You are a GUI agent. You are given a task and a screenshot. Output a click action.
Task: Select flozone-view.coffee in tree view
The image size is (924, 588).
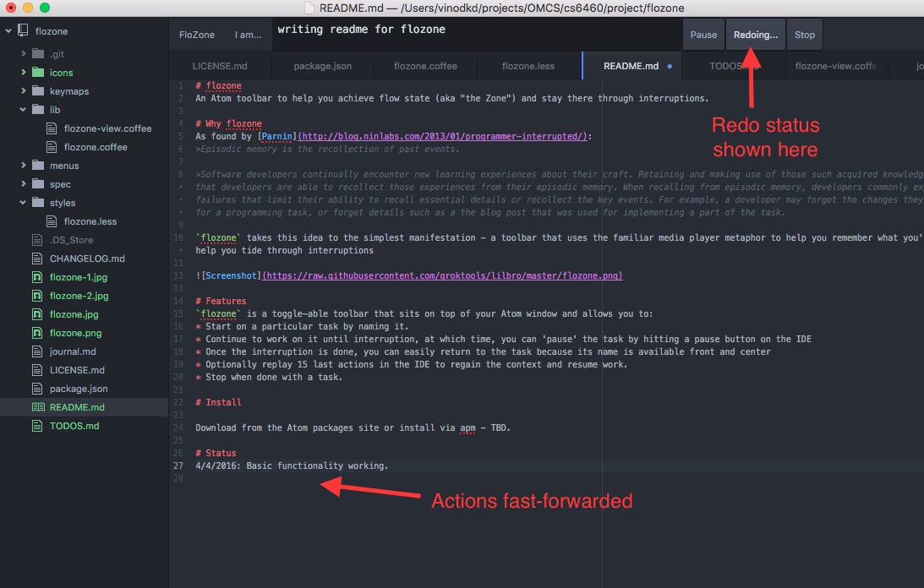click(x=108, y=128)
